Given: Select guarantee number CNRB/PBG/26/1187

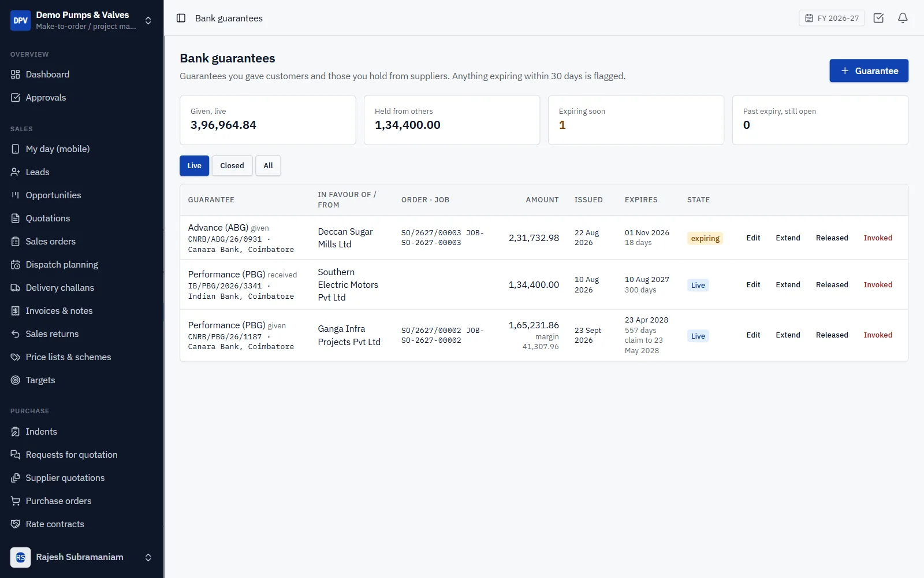Looking at the screenshot, I should [x=225, y=337].
